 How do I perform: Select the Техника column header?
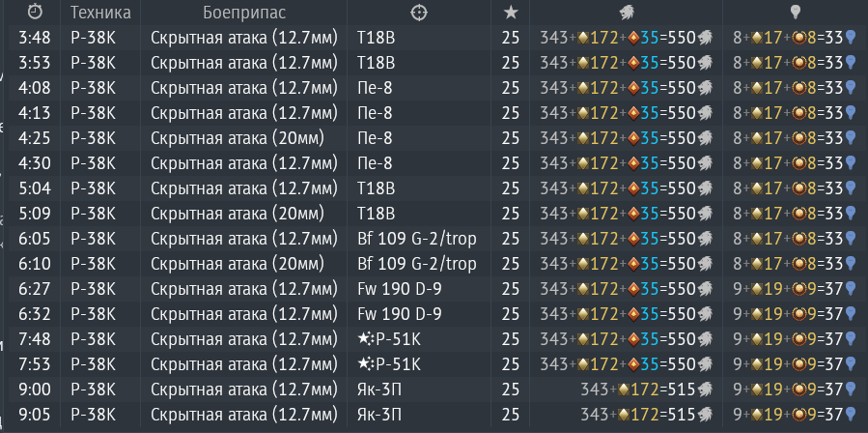point(100,13)
